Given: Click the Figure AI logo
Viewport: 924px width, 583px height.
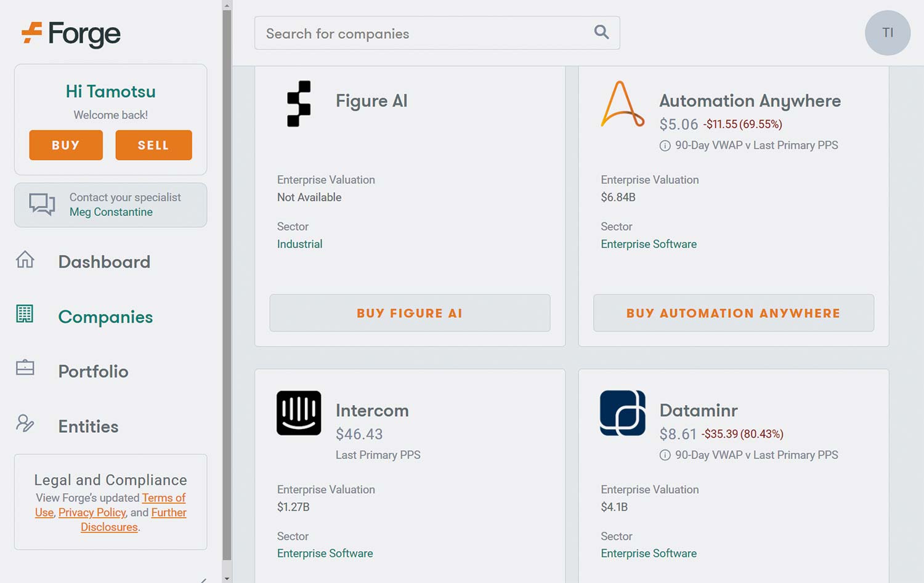Looking at the screenshot, I should pyautogui.click(x=299, y=103).
